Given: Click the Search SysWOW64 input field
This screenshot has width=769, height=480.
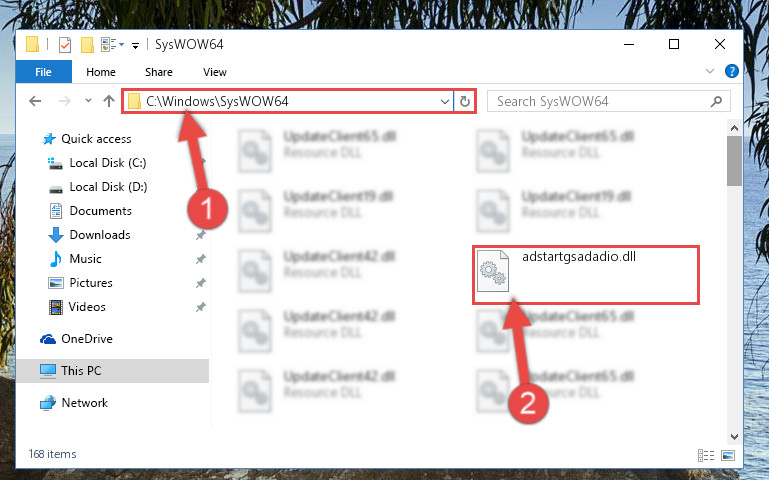Looking at the screenshot, I should (x=602, y=101).
